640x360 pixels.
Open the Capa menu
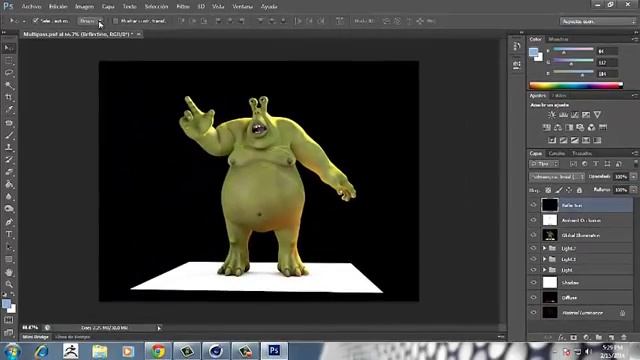point(108,7)
